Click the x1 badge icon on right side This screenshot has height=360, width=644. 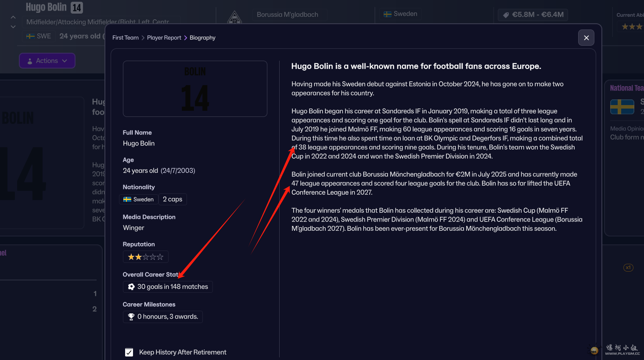point(628,268)
